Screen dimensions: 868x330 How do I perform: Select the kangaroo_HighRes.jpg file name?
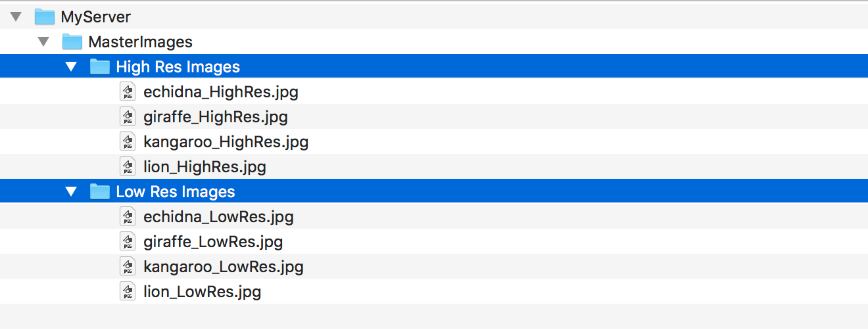[x=226, y=142]
